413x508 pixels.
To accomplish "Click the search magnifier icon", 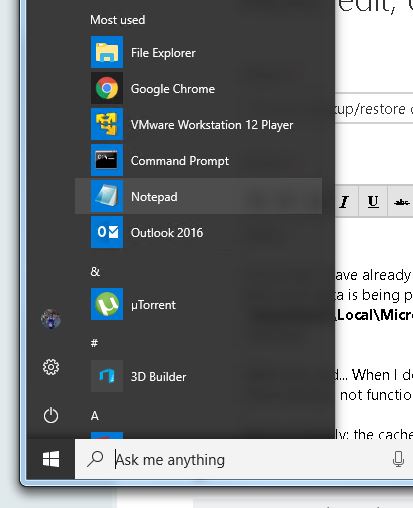I will coord(95,459).
